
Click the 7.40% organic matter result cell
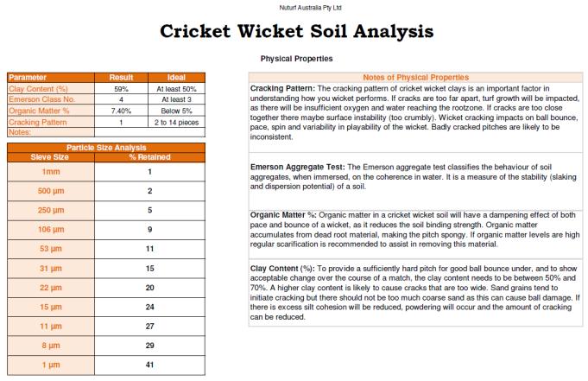click(121, 111)
